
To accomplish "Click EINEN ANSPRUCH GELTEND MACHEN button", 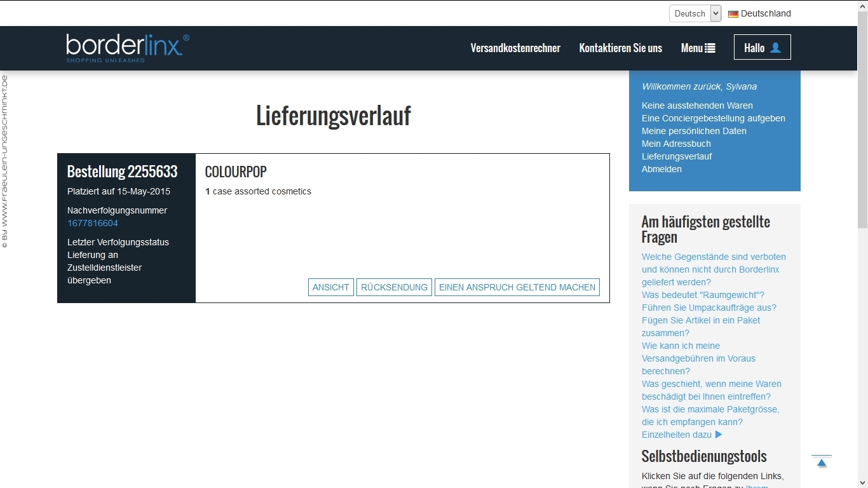I will point(517,287).
